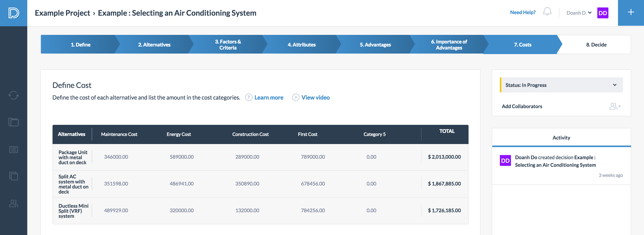Click the Learn more link
644x235 pixels.
click(269, 98)
